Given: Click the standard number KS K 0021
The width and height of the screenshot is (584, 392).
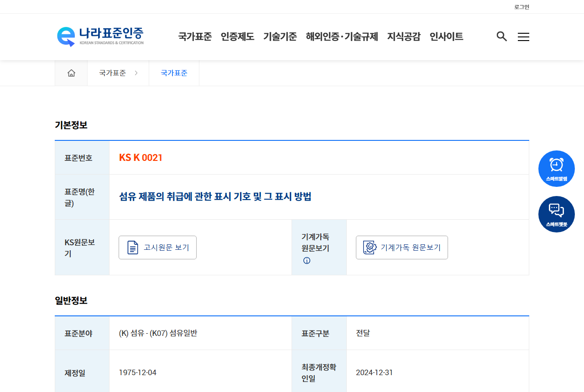Looking at the screenshot, I should pos(141,158).
